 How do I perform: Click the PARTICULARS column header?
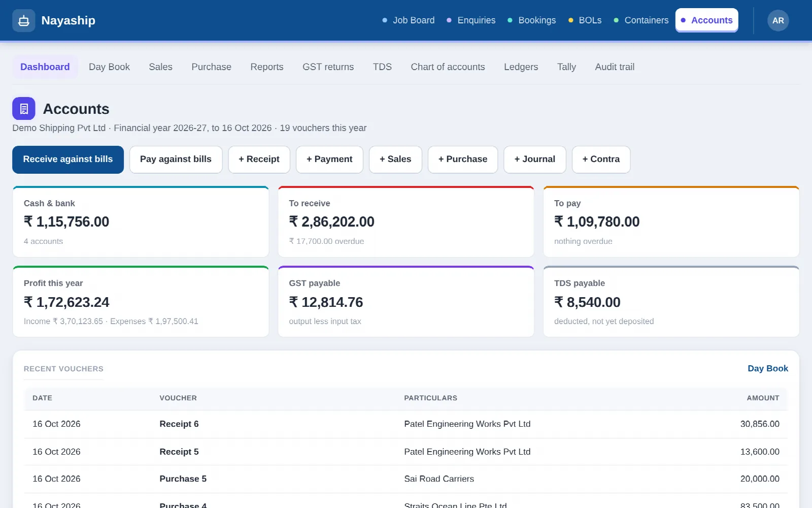click(430, 398)
